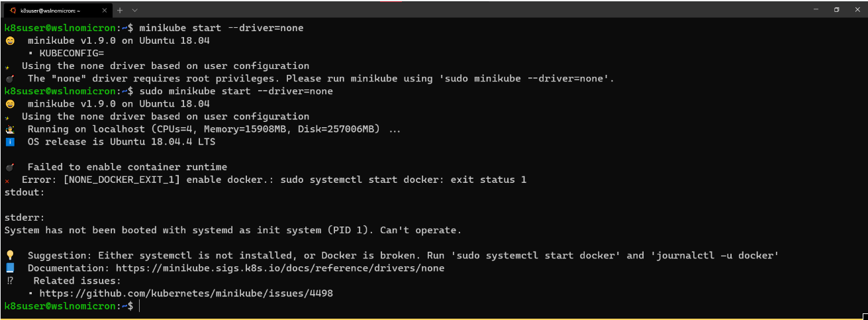This screenshot has height=320, width=868.
Task: Close the k8suser@wslnomicron tab
Action: [103, 11]
